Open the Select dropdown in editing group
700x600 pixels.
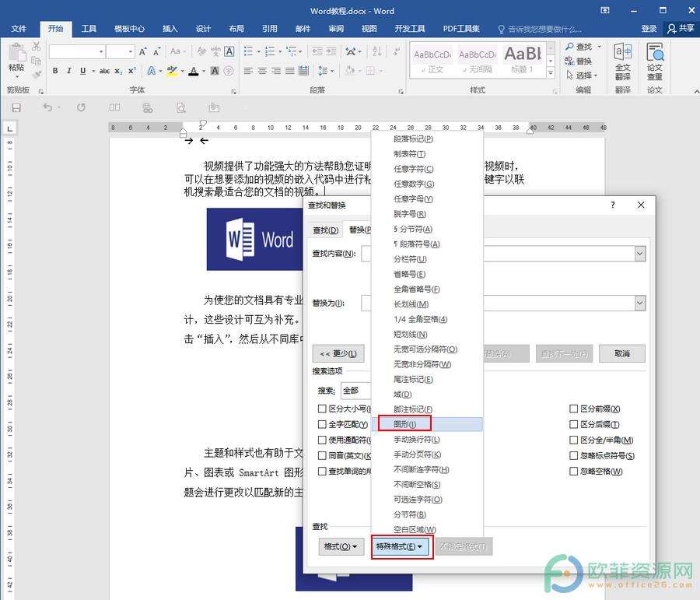click(582, 75)
